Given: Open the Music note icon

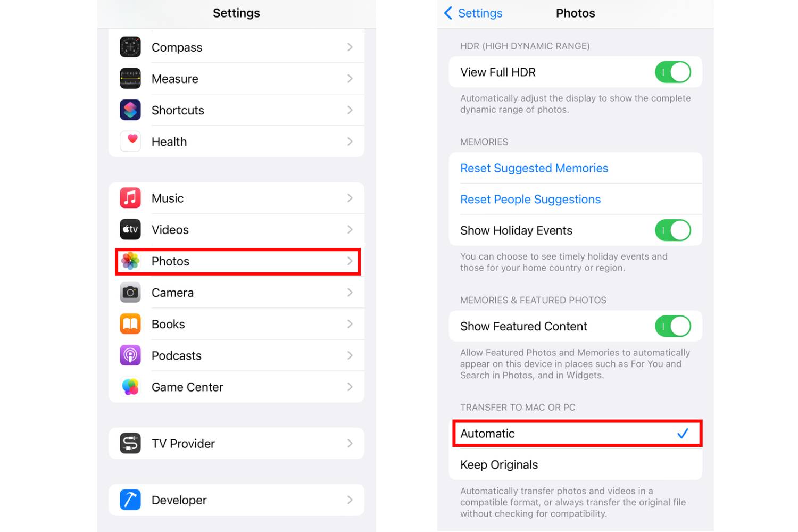Looking at the screenshot, I should [x=130, y=198].
